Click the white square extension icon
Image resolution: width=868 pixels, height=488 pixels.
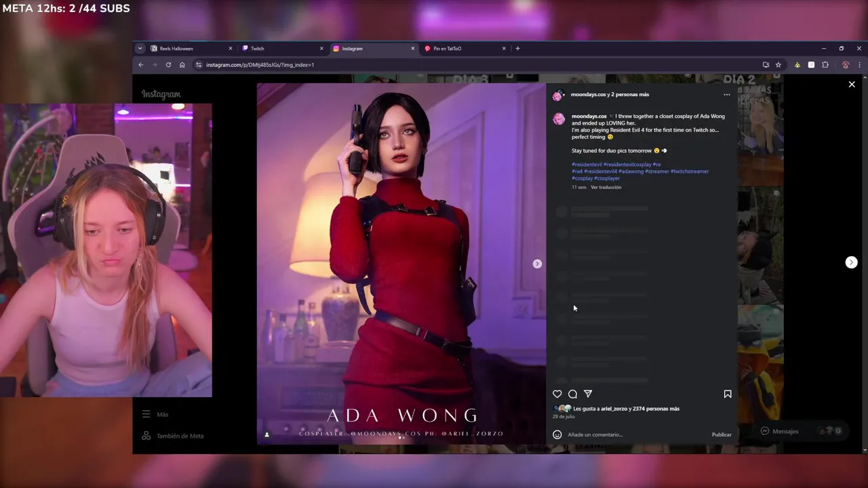811,65
